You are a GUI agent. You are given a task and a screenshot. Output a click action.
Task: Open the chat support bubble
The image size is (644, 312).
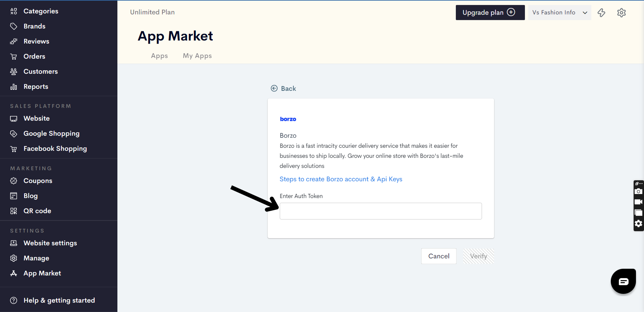pyautogui.click(x=623, y=281)
